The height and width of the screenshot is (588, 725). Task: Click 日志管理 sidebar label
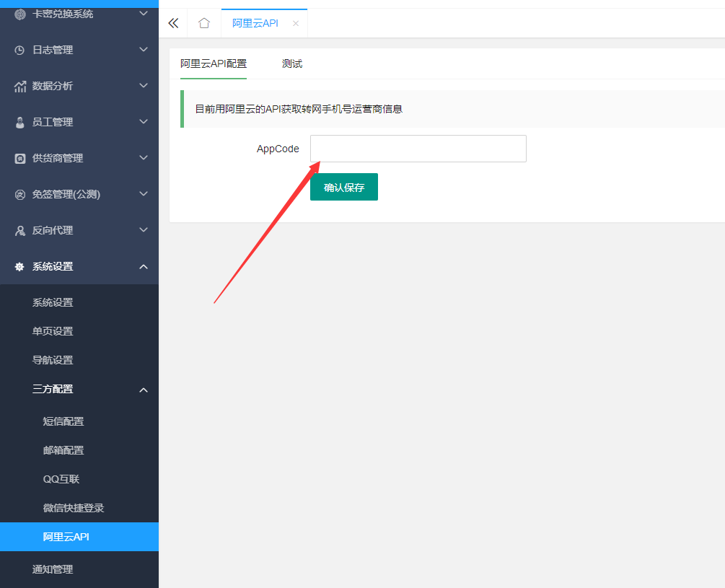(x=53, y=50)
